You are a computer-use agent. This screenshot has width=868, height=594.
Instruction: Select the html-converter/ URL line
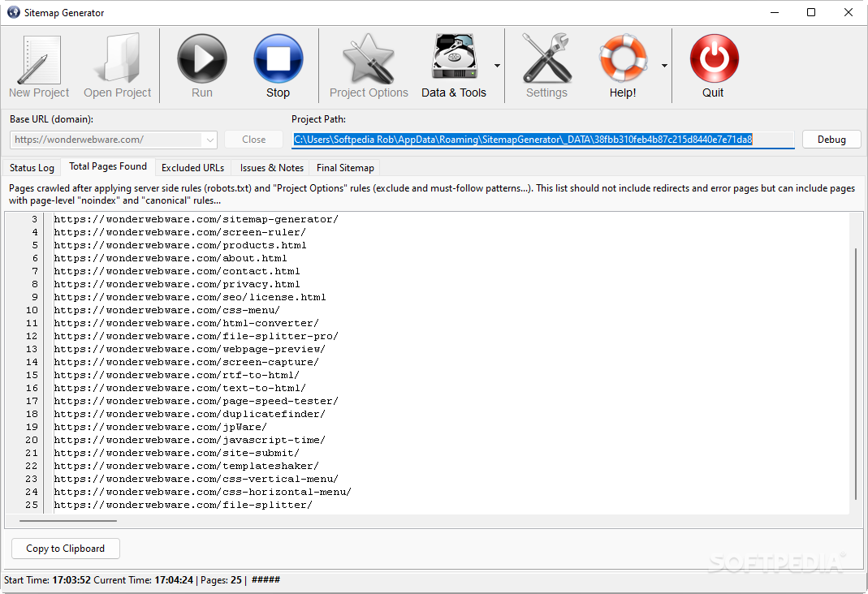187,324
